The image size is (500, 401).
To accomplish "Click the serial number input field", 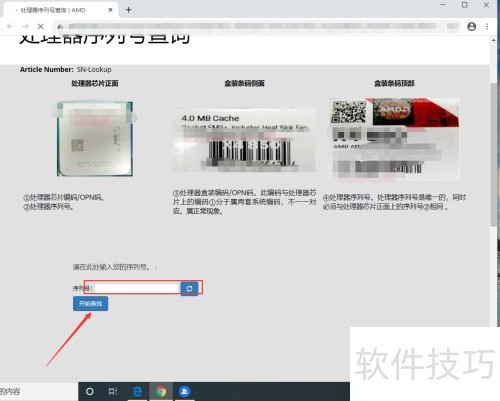I will [x=137, y=288].
